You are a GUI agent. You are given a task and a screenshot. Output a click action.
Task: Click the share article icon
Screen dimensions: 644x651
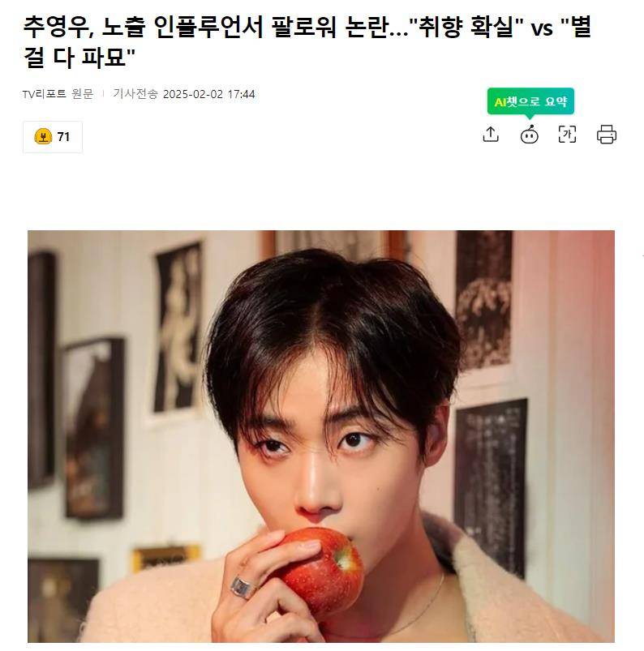pyautogui.click(x=491, y=135)
